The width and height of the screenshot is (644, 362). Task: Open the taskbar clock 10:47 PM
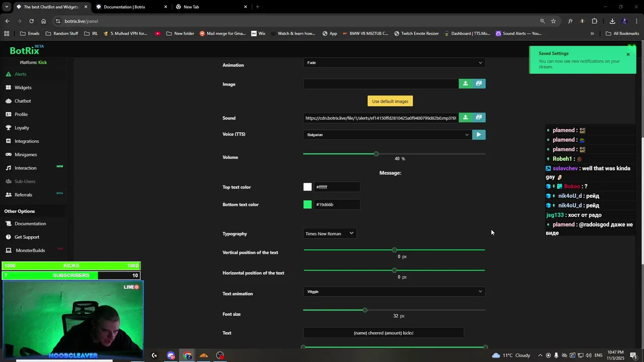pos(615,355)
